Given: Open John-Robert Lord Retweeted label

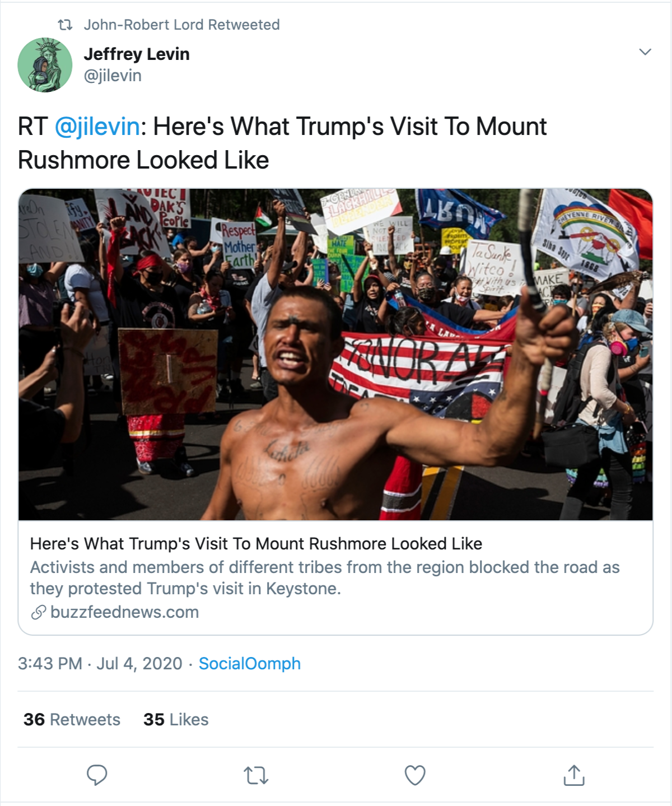Looking at the screenshot, I should click(181, 25).
